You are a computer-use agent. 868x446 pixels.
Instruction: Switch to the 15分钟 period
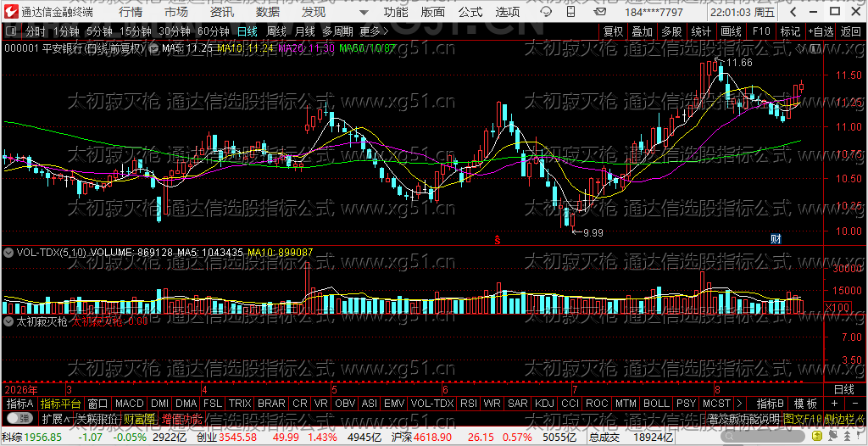136,31
